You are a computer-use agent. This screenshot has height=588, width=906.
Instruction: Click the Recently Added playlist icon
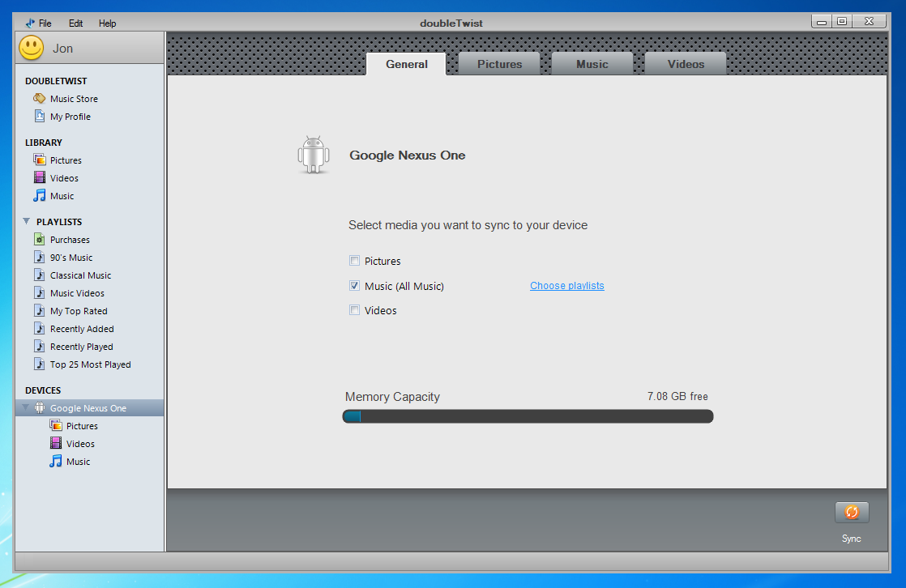(x=39, y=329)
